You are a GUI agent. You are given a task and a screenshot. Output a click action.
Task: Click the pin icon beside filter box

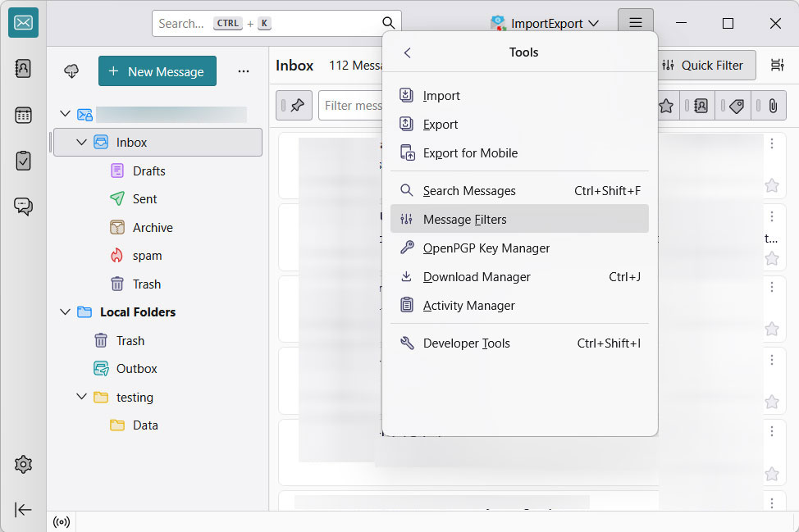[x=294, y=106]
